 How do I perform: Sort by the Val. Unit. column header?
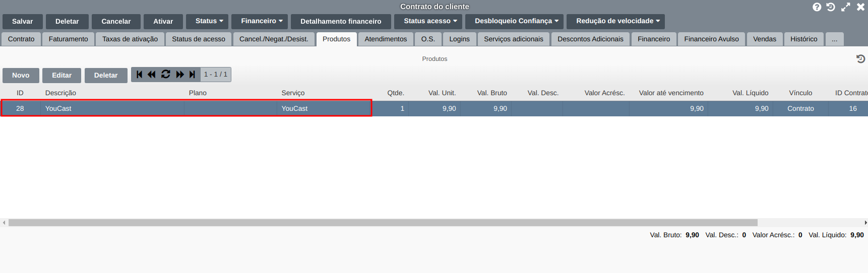coord(442,93)
